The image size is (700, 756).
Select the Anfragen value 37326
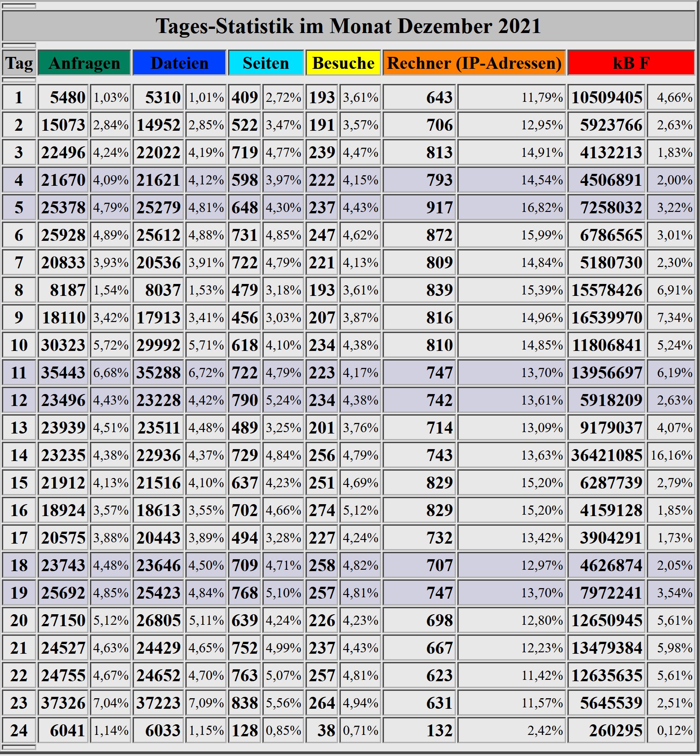pos(63,703)
